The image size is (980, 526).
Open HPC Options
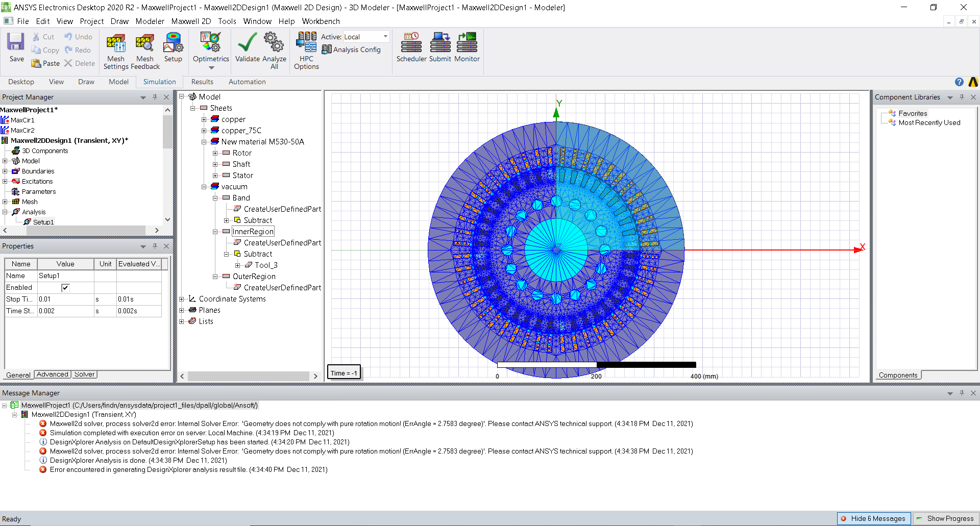pos(306,50)
